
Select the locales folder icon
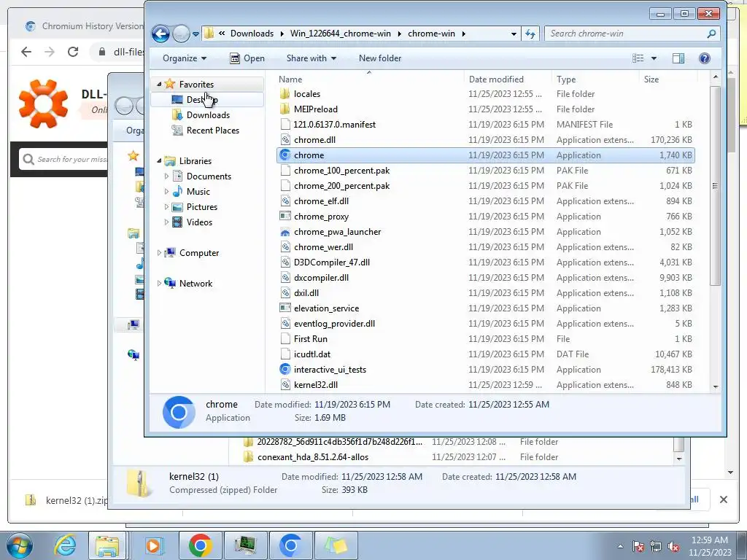pyautogui.click(x=285, y=94)
